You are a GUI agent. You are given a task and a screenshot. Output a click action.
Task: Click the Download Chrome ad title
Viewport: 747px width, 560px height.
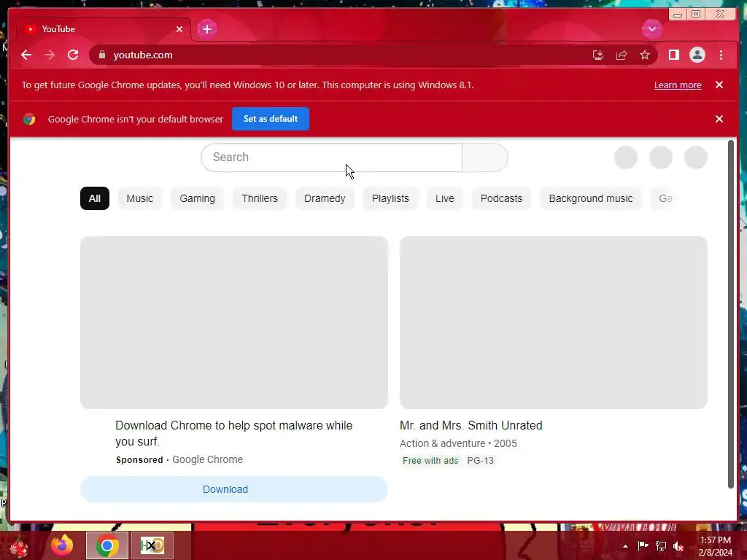coord(234,433)
